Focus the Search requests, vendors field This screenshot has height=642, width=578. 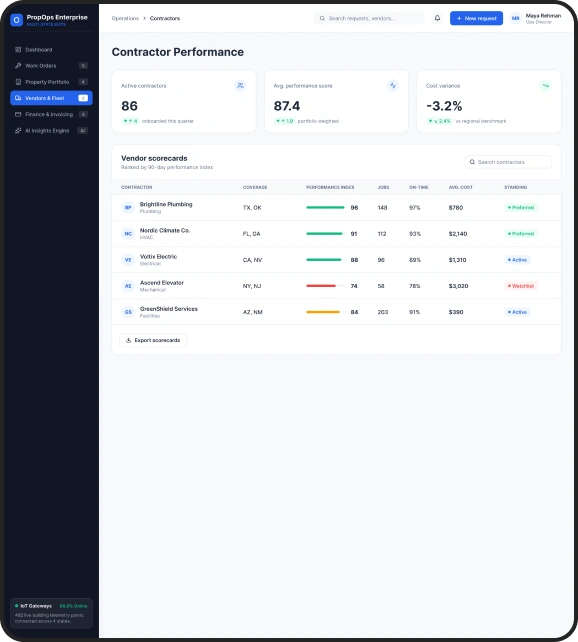point(369,18)
